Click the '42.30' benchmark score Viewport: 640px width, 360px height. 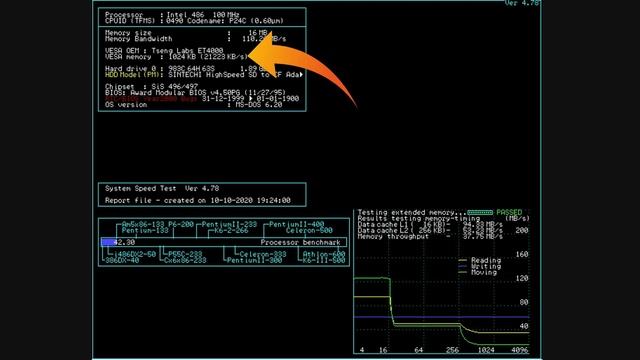click(124, 242)
